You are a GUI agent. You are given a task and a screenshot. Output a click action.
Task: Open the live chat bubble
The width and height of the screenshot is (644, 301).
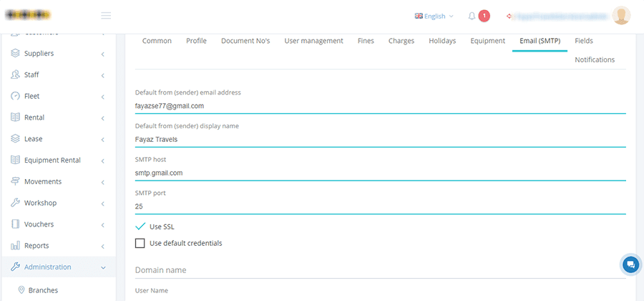click(x=631, y=264)
